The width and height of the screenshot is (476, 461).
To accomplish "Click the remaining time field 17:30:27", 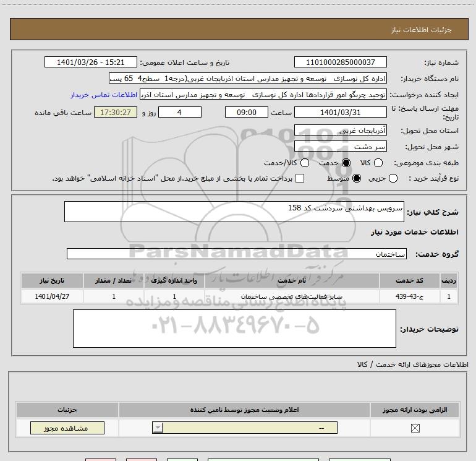I will [116, 112].
